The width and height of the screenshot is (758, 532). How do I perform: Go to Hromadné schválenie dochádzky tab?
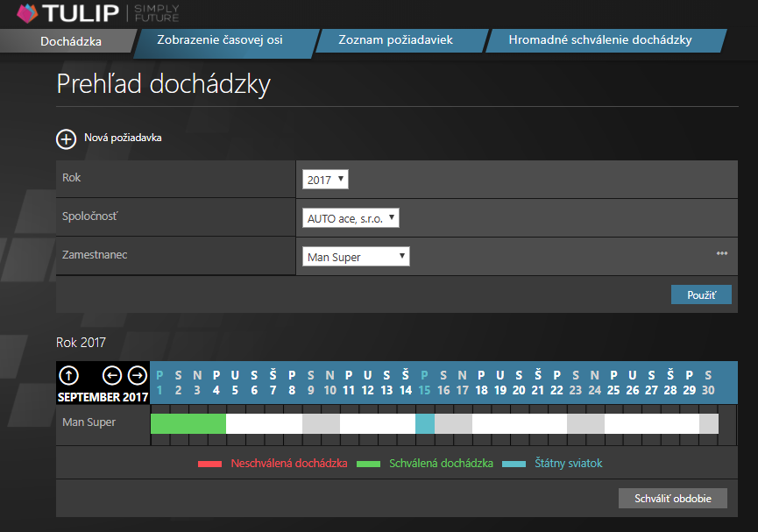(600, 40)
